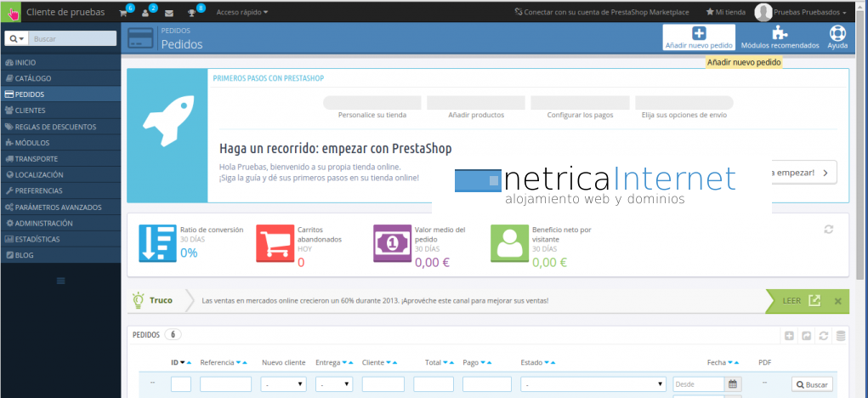
Task: Sort Total column descending
Action: 445,363
